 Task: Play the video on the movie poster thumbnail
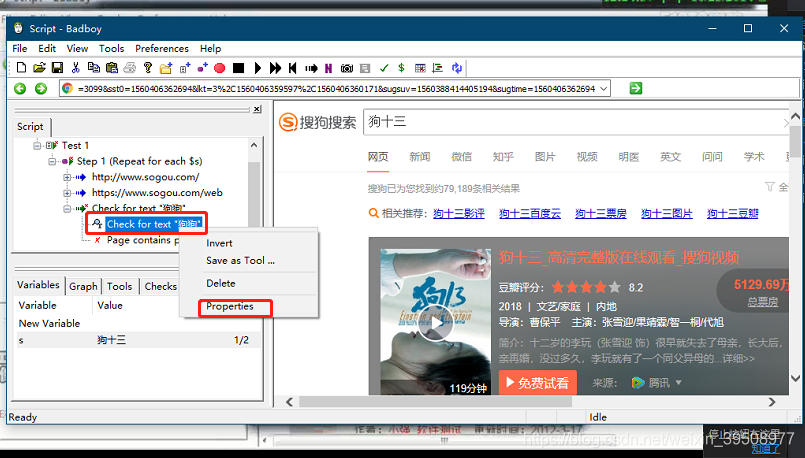click(436, 323)
